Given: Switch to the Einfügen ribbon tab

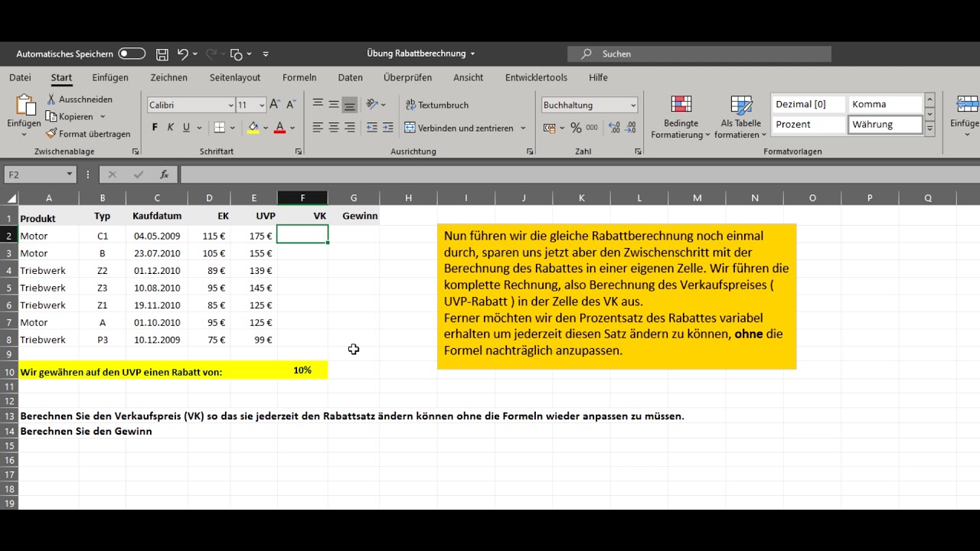Looking at the screenshot, I should point(110,77).
